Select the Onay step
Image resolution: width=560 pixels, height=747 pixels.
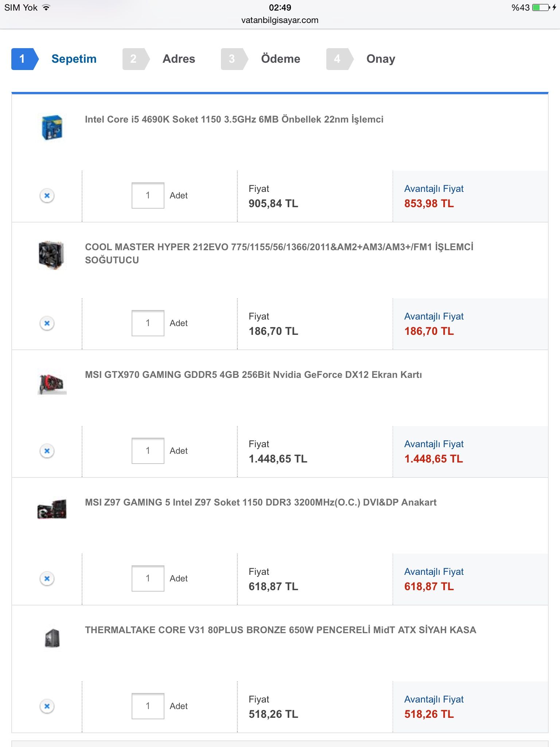click(x=380, y=59)
